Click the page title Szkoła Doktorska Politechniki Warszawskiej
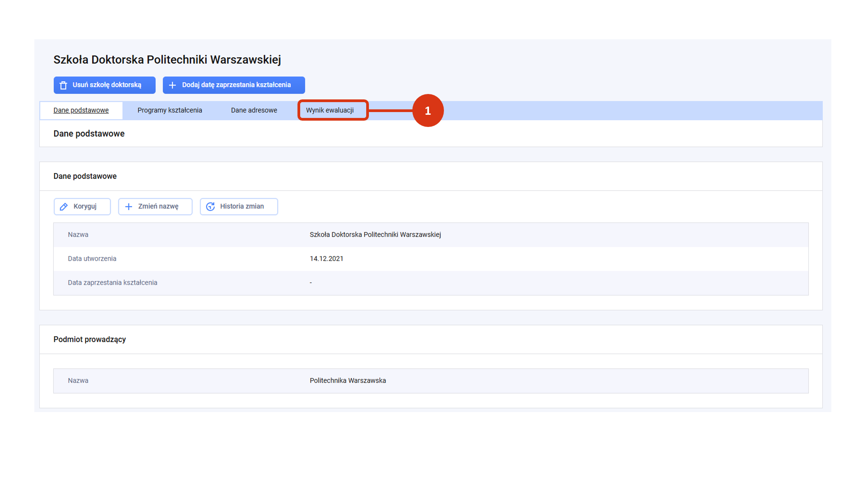 click(x=167, y=60)
